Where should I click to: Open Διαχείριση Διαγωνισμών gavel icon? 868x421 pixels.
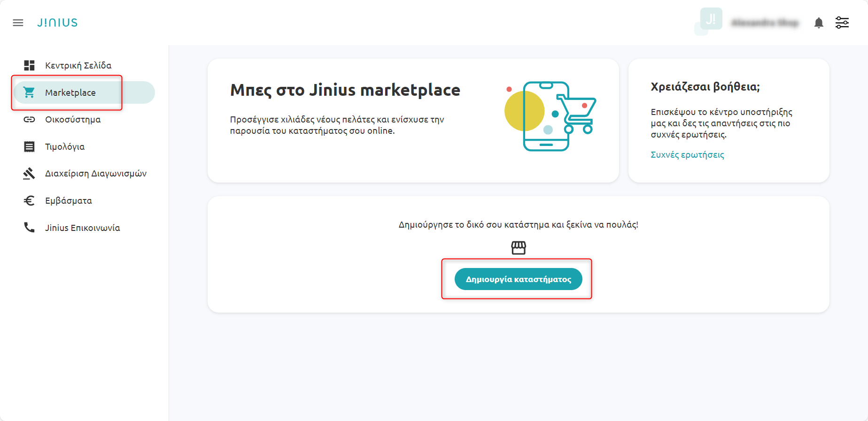29,174
